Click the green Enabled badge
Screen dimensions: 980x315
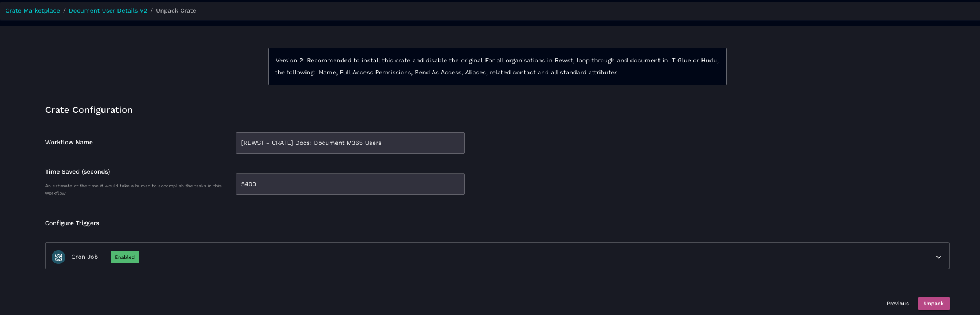[x=125, y=257]
